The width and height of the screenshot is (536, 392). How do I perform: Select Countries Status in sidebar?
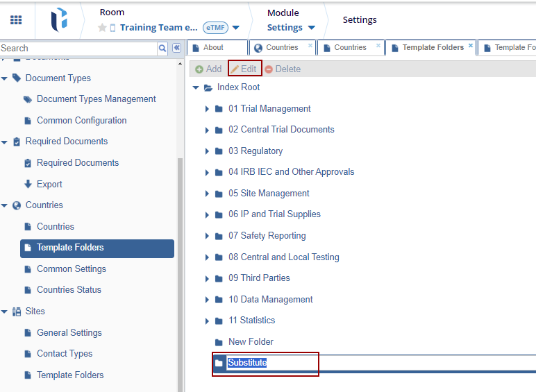click(x=69, y=290)
